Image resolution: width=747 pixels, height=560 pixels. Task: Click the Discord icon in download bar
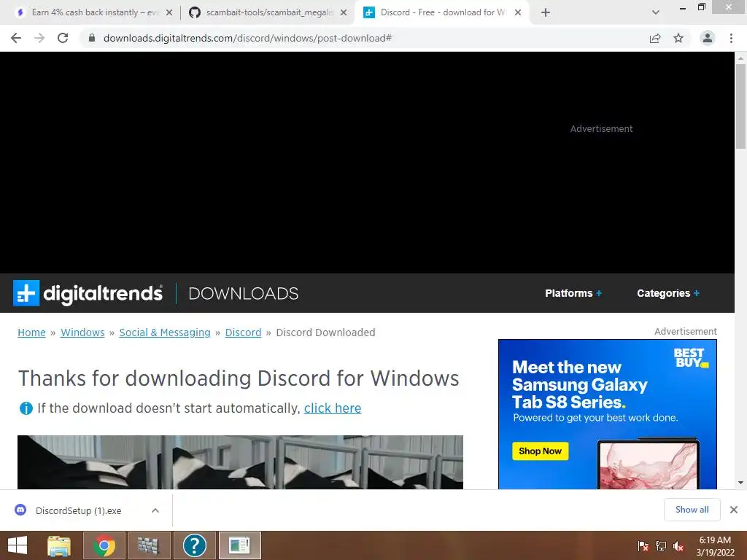coord(20,510)
